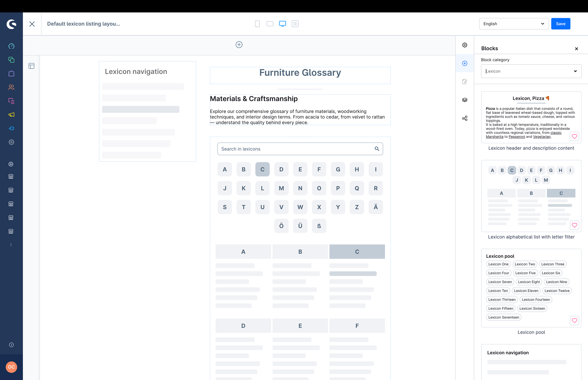588x380 pixels.
Task: Select letter A in the filter
Action: tap(225, 169)
